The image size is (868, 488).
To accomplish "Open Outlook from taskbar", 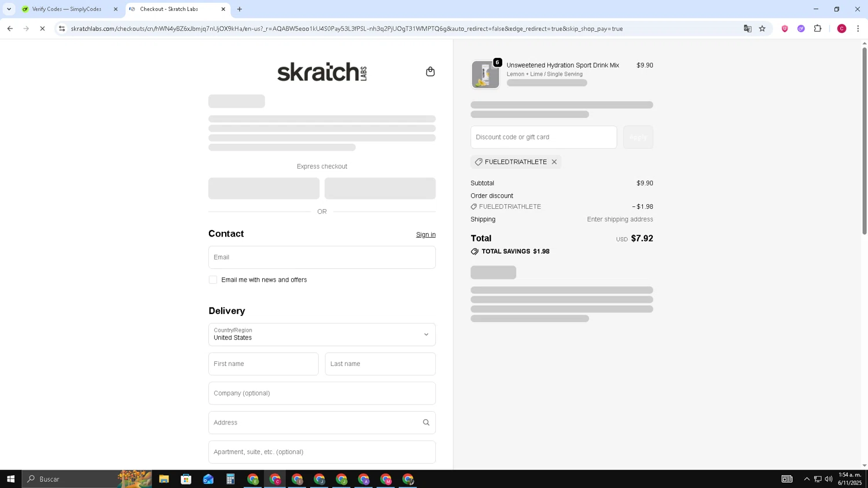I will click(x=208, y=479).
